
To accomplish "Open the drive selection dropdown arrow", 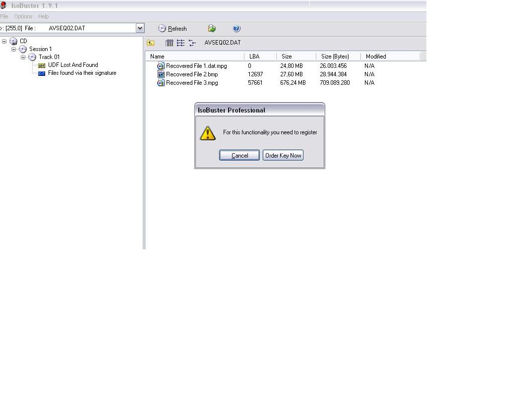I will pyautogui.click(x=140, y=28).
